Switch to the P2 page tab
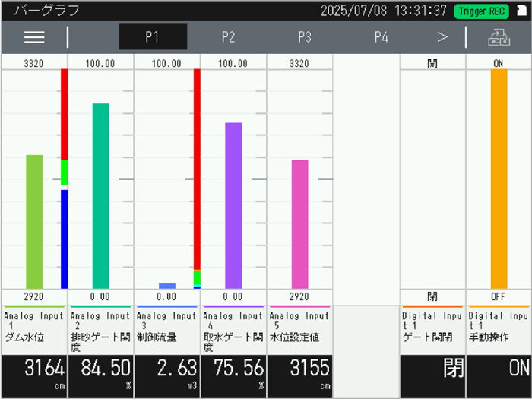The width and height of the screenshot is (532, 399). pyautogui.click(x=228, y=37)
